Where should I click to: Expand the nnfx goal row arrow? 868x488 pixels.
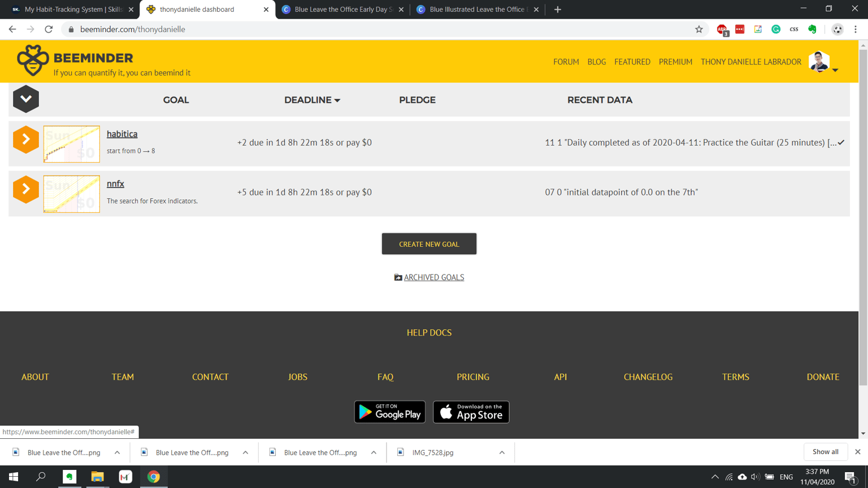click(x=26, y=189)
